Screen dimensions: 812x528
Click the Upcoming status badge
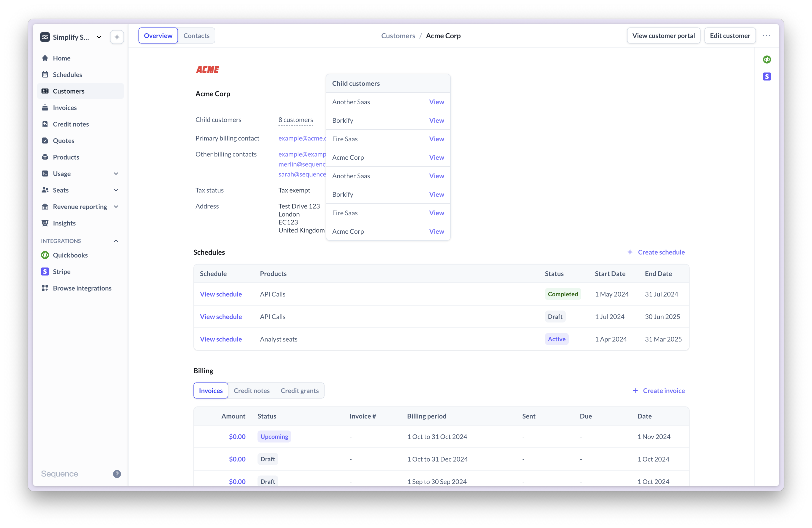tap(274, 436)
